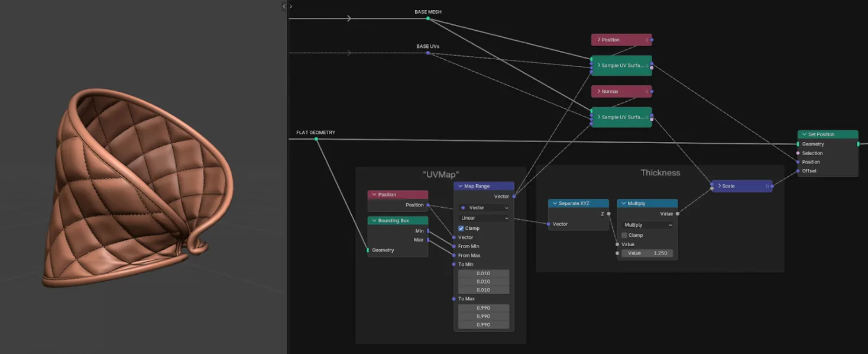Collapse the Map Range node
Image resolution: width=868 pixels, height=354 pixels.
coord(460,186)
